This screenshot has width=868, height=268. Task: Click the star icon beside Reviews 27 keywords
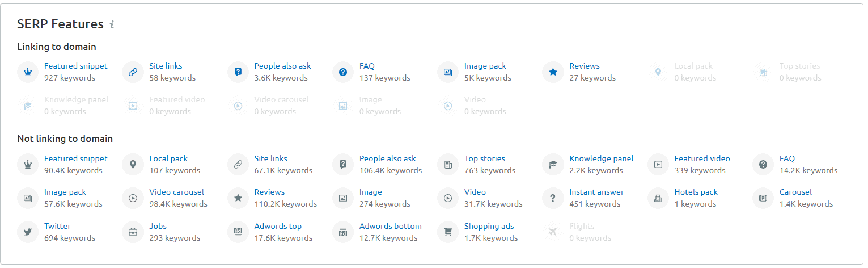coord(552,72)
